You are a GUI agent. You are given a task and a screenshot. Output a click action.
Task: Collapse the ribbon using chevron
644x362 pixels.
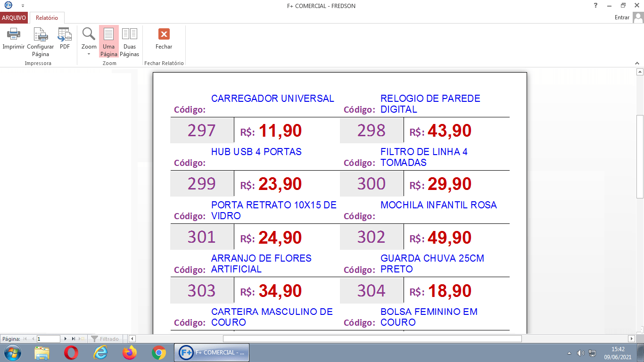[x=637, y=63]
